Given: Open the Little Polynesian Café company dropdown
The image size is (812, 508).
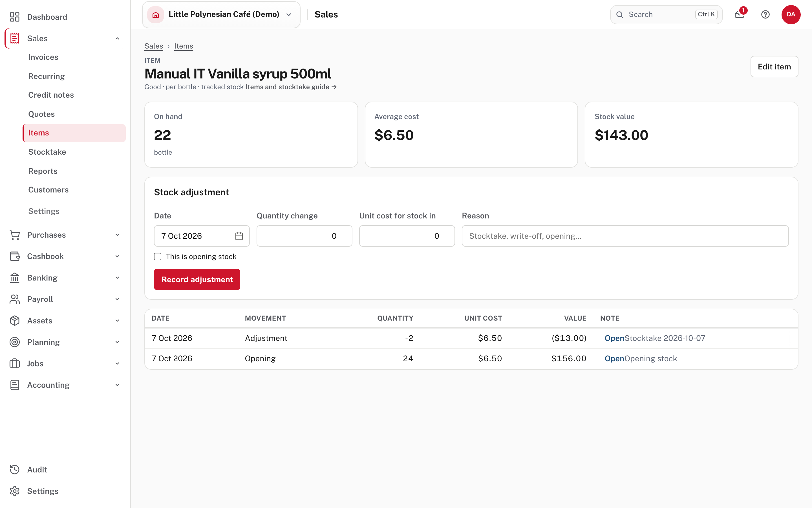Looking at the screenshot, I should coord(221,14).
